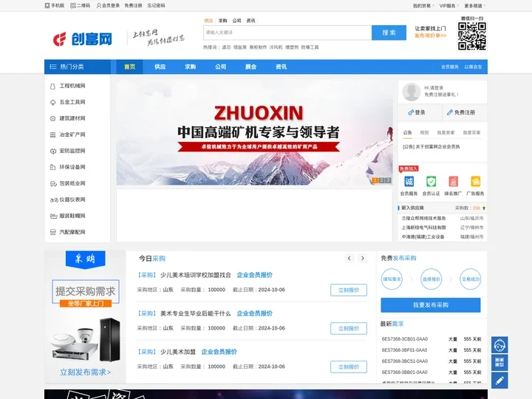Image resolution: width=532 pixels, height=399 pixels.
Task: Open 广告服务 yellow icon
Action: click(475, 182)
